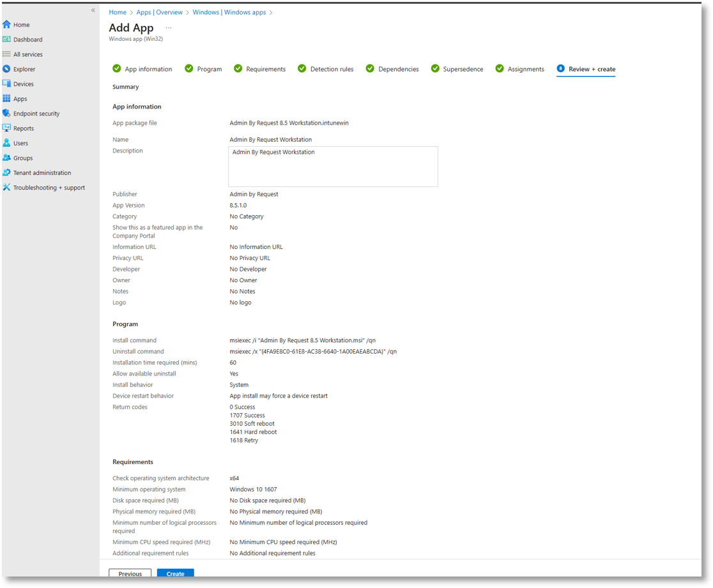The width and height of the screenshot is (713, 588).
Task: Click the green check beside Assignments
Action: click(x=500, y=68)
